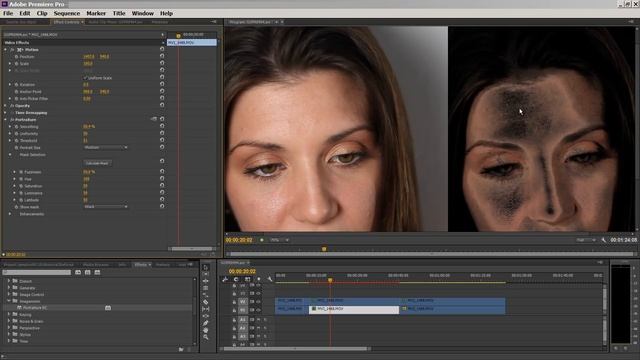Switch to Audio Clip Mixer tab
640x360 pixels.
click(x=115, y=22)
